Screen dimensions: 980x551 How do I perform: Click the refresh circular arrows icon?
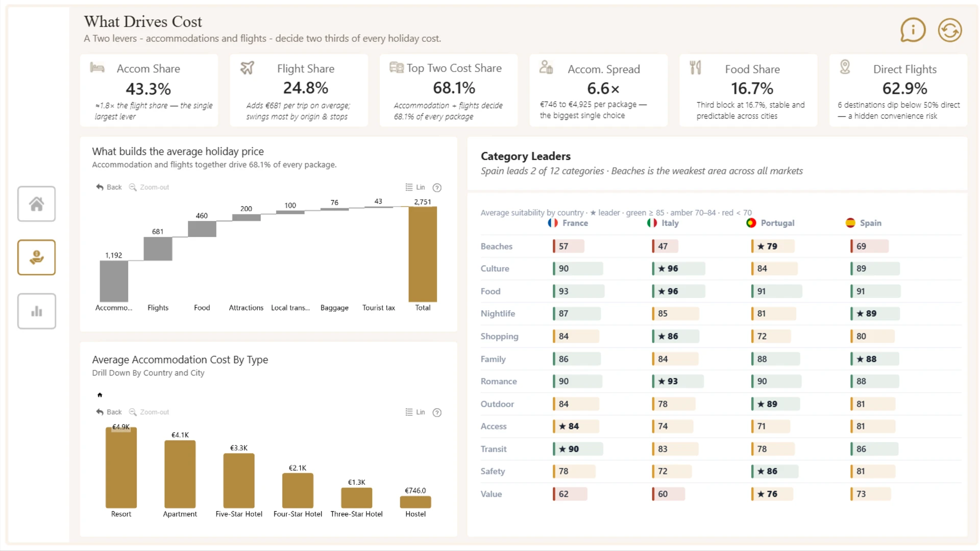coord(950,30)
